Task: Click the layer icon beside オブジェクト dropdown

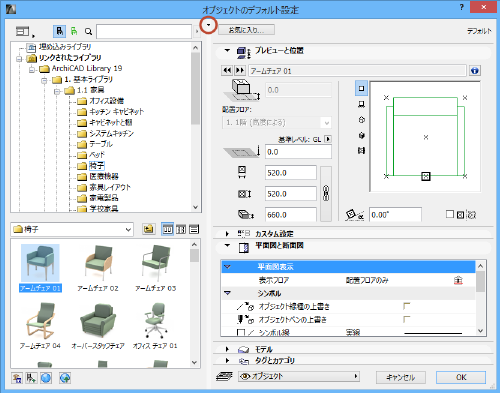Action: (224, 377)
